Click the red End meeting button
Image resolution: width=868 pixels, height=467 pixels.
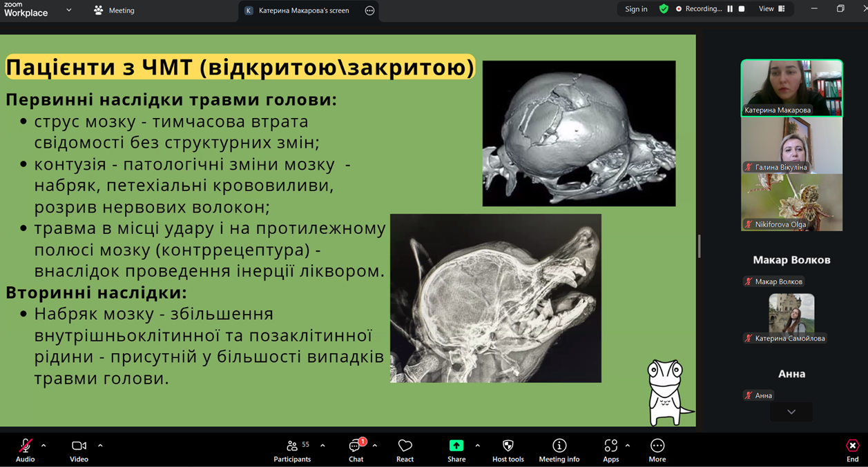click(853, 450)
